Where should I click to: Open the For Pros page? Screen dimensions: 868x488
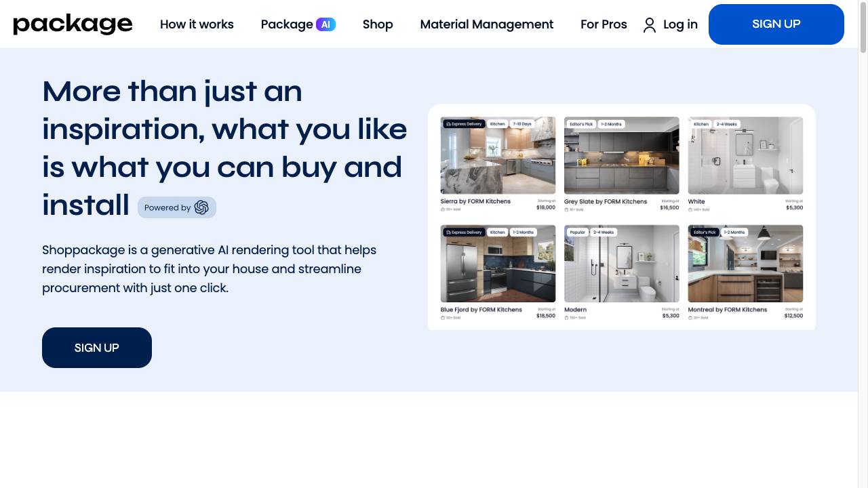[604, 24]
